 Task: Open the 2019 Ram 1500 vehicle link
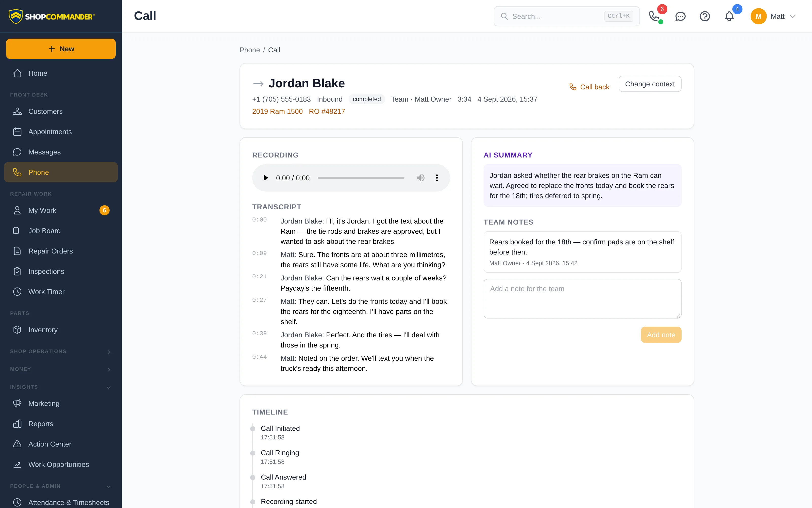point(277,112)
